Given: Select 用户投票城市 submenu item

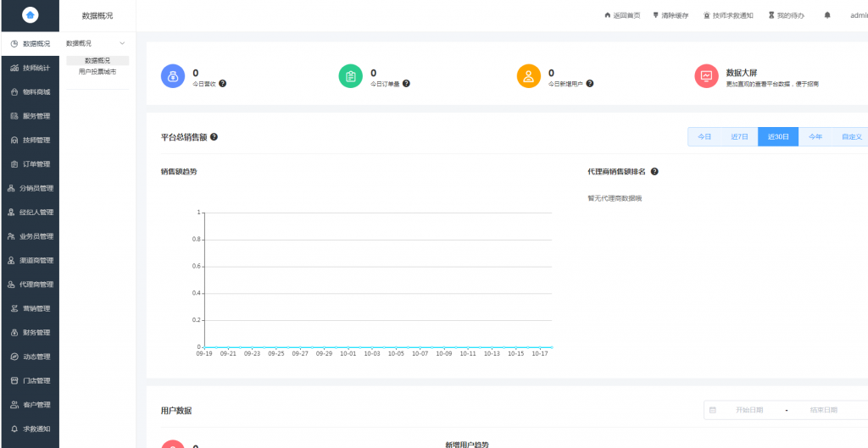Looking at the screenshot, I should (97, 72).
